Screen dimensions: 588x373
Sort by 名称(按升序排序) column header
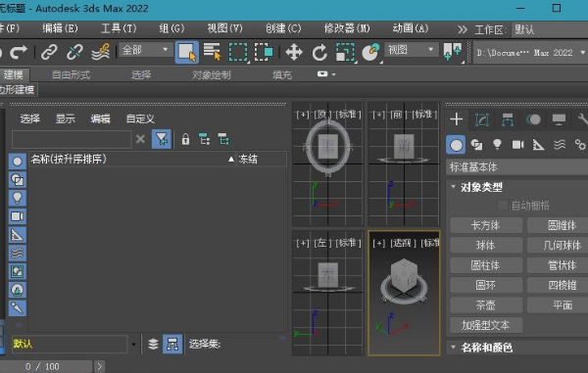pyautogui.click(x=132, y=160)
